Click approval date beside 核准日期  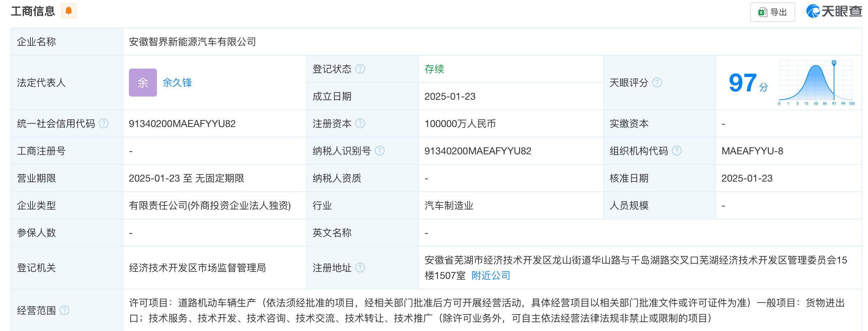[x=747, y=178]
